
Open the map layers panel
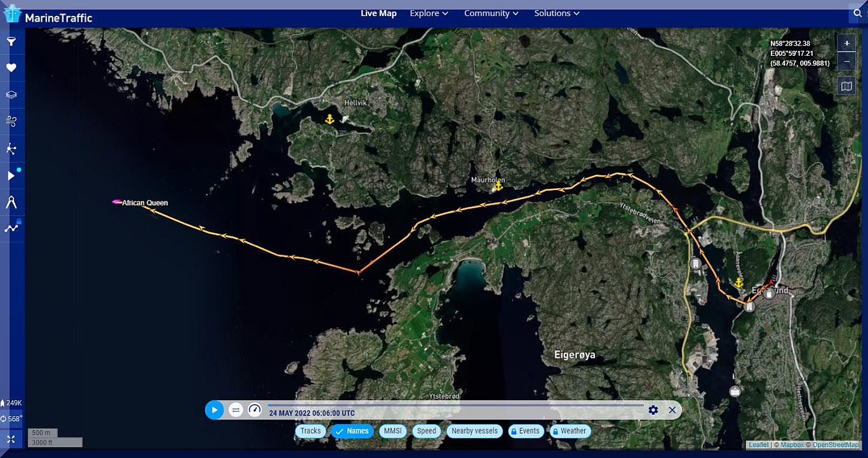tap(11, 95)
